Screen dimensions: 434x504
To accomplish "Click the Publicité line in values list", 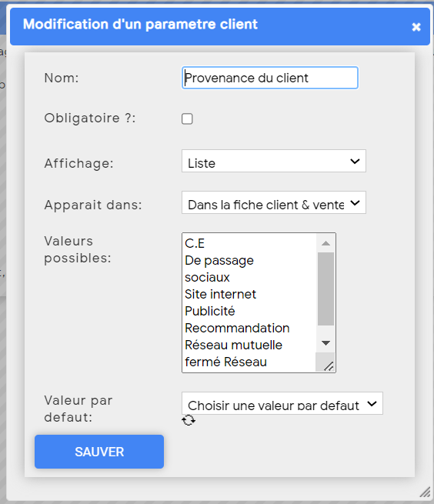I will tap(209, 311).
